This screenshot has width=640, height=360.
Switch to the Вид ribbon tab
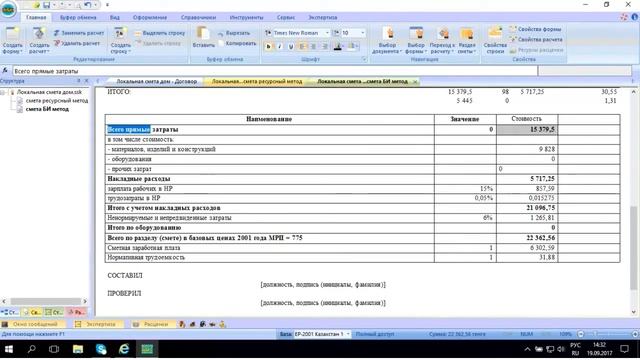115,18
